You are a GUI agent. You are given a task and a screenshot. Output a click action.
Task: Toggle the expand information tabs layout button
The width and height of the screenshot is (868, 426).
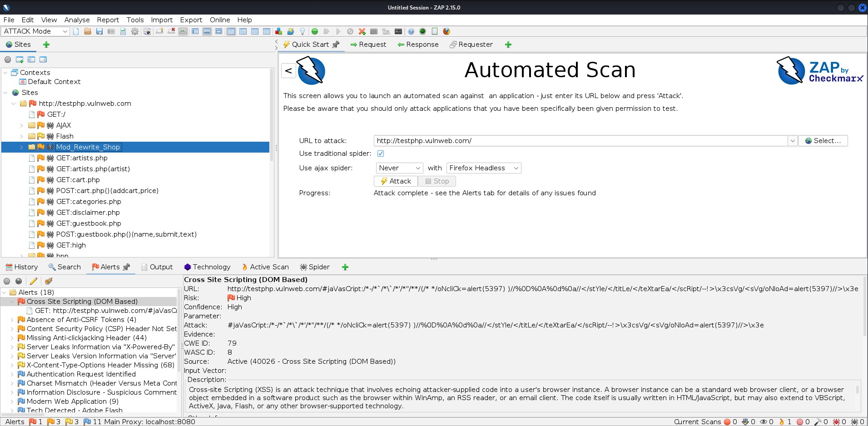207,31
